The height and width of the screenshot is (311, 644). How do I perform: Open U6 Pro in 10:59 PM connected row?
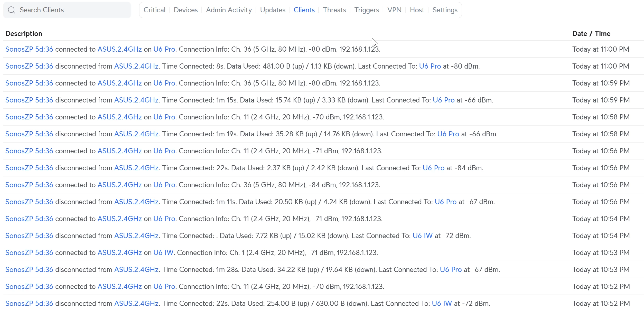coord(164,83)
